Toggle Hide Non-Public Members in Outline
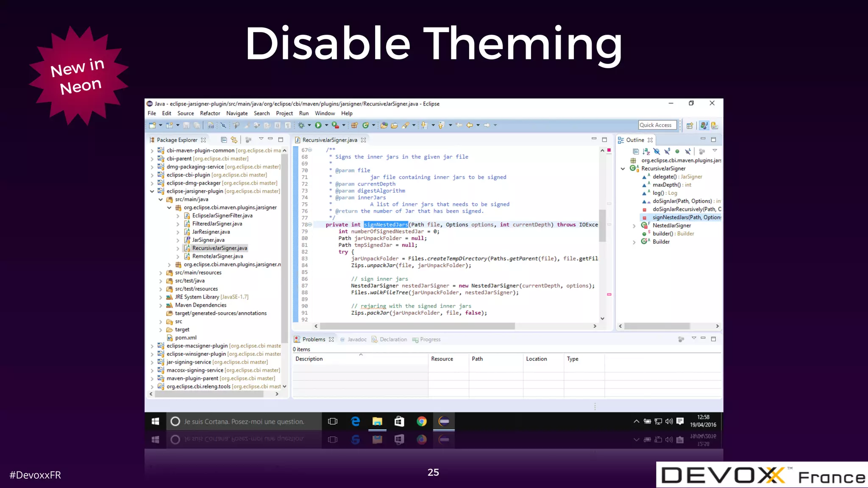The width and height of the screenshot is (868, 488). [677, 151]
